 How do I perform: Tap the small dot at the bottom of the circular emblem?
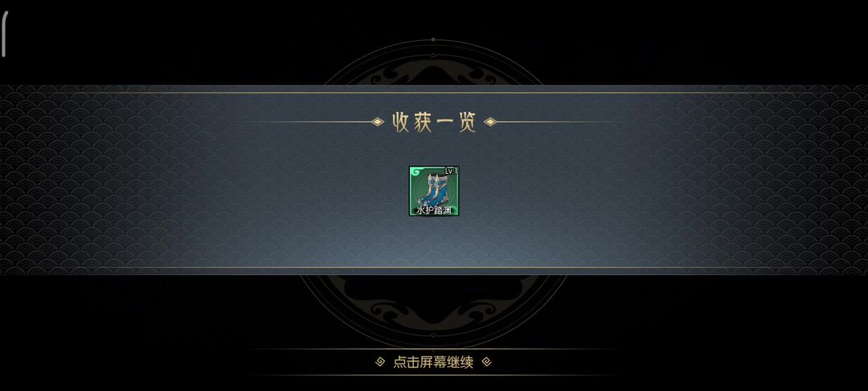[x=433, y=335]
